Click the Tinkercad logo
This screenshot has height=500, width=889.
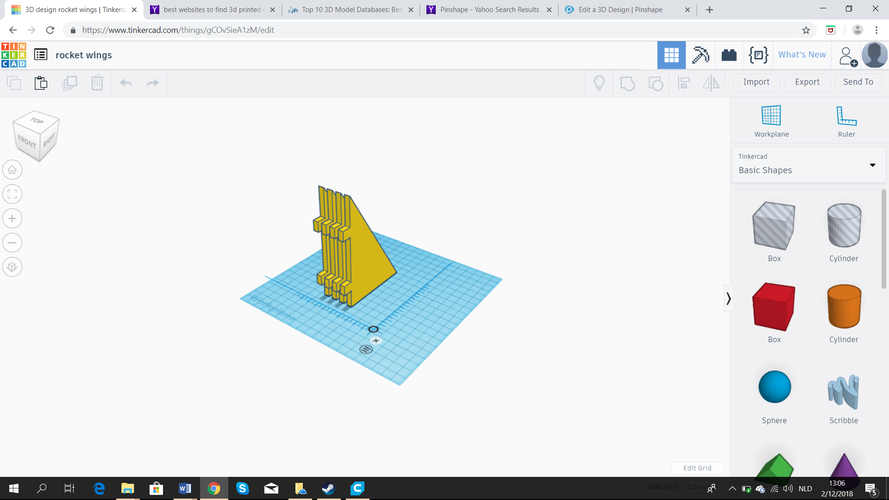coord(14,55)
